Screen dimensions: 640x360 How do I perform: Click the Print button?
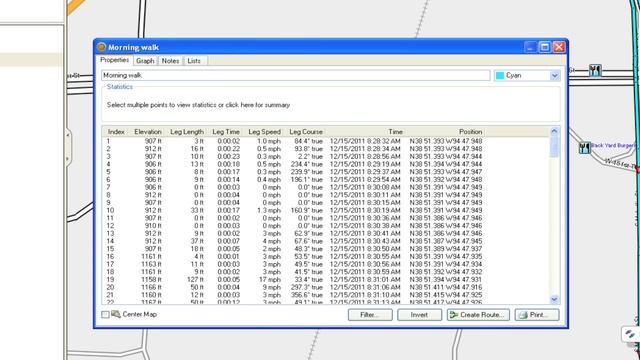[x=537, y=315]
